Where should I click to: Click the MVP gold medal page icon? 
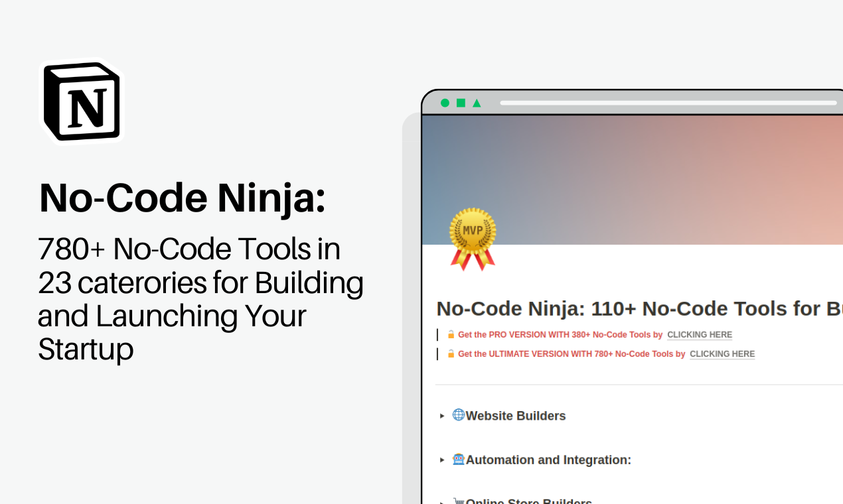[473, 239]
